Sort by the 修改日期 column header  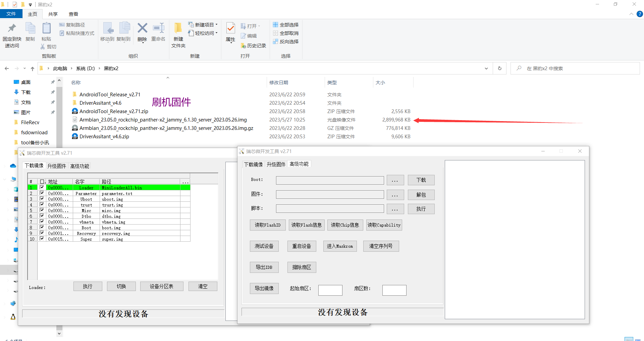(279, 83)
